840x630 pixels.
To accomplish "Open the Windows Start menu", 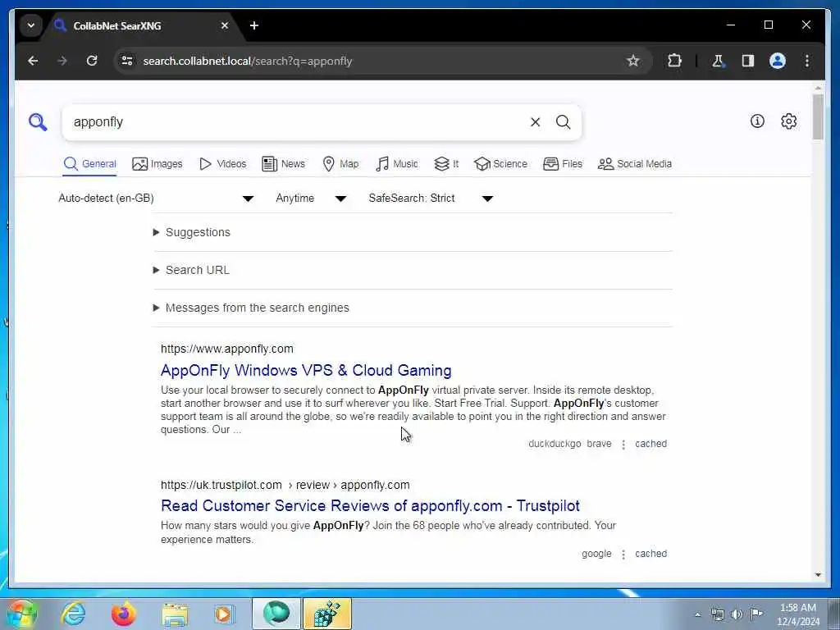I will 21,614.
